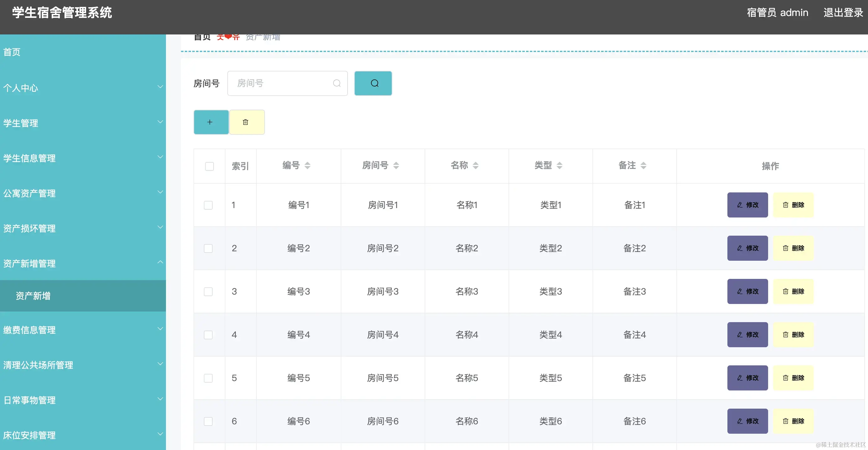Expand the 缴费信息管理 menu section
The width and height of the screenshot is (868, 450).
coord(83,330)
